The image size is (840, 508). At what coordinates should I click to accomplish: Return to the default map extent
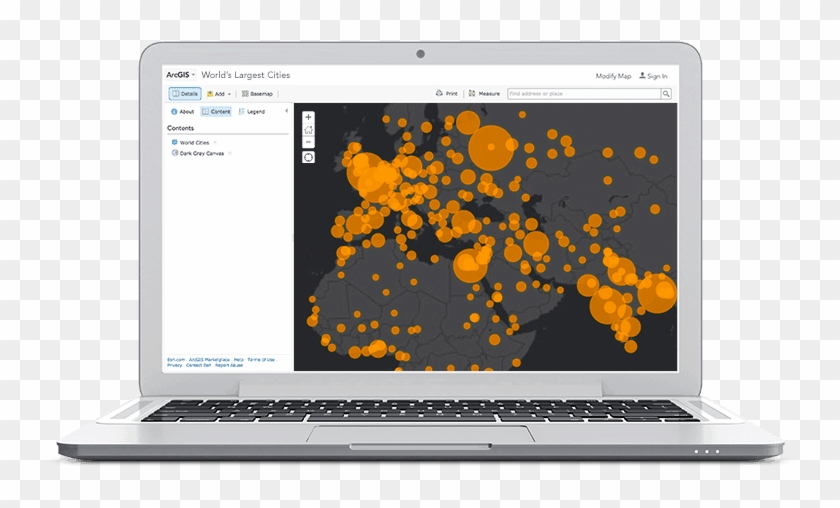pos(308,130)
